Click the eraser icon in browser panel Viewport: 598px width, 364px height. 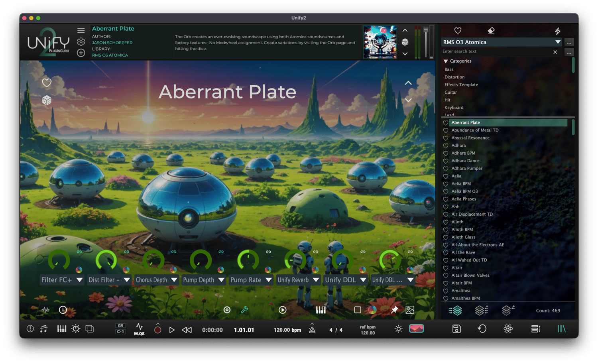(491, 31)
